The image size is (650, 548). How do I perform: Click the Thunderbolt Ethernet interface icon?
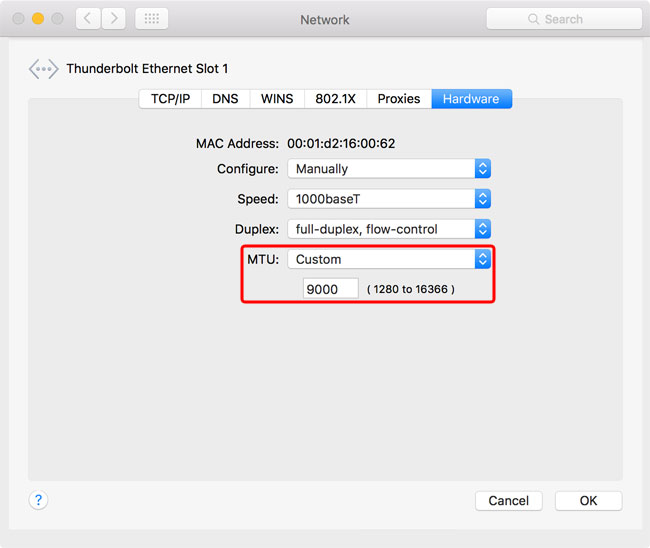(43, 69)
